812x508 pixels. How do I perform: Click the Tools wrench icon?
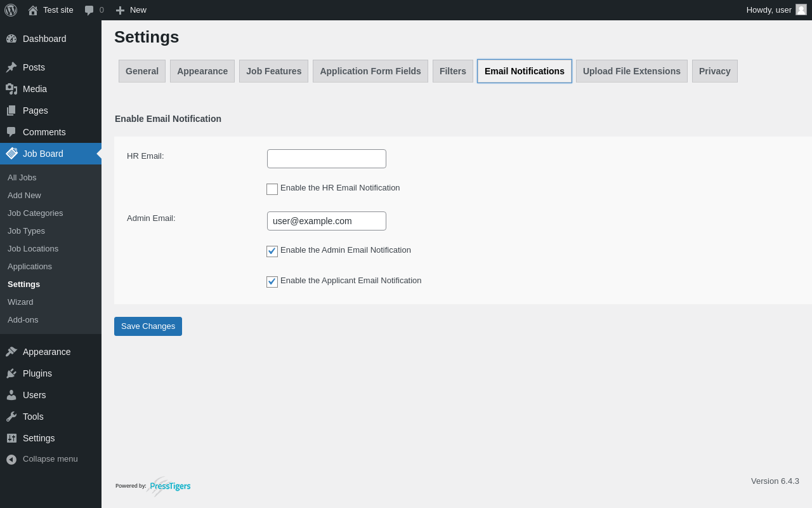coord(11,417)
